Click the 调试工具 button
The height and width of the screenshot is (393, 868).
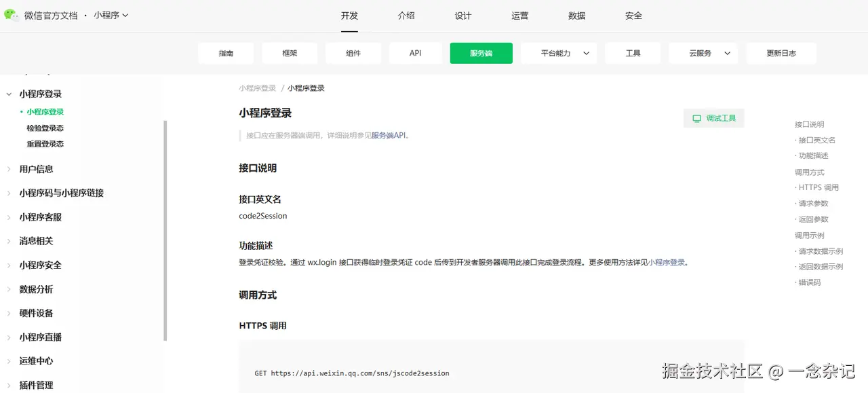click(x=714, y=118)
